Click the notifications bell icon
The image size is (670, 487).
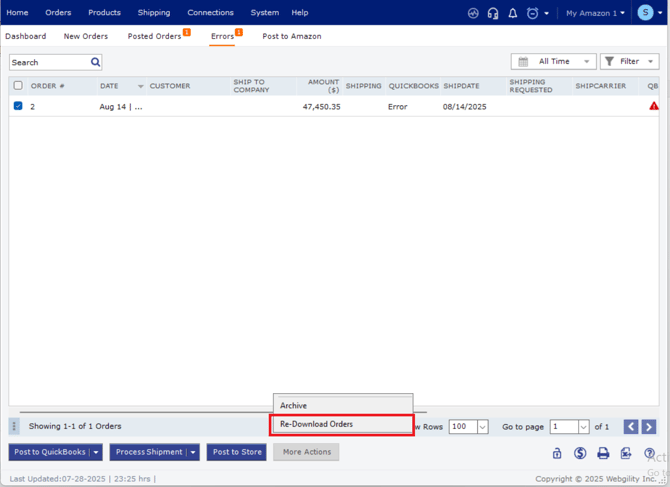pyautogui.click(x=513, y=13)
